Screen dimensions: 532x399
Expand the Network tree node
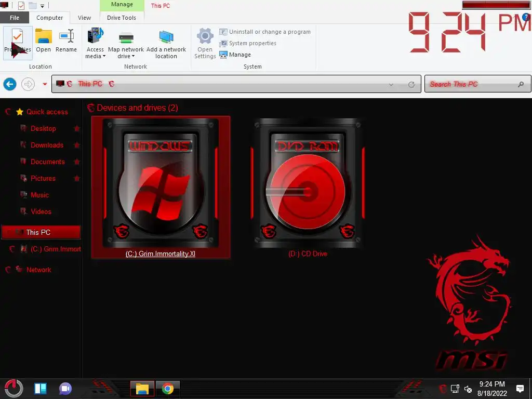(8, 270)
